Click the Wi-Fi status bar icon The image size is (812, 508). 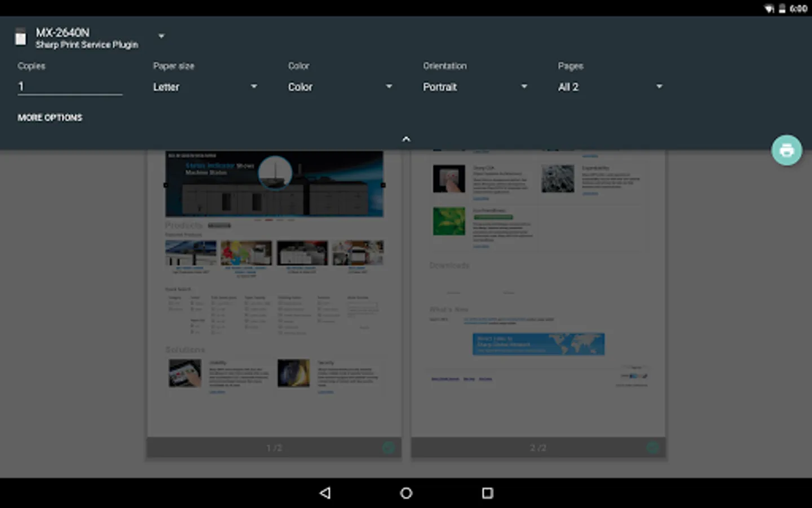(769, 8)
